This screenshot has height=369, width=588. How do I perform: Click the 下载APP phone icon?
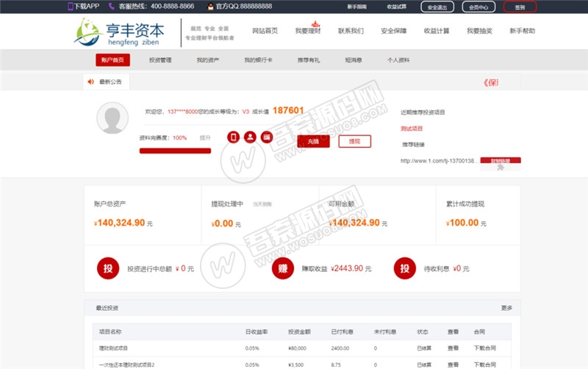click(x=71, y=6)
